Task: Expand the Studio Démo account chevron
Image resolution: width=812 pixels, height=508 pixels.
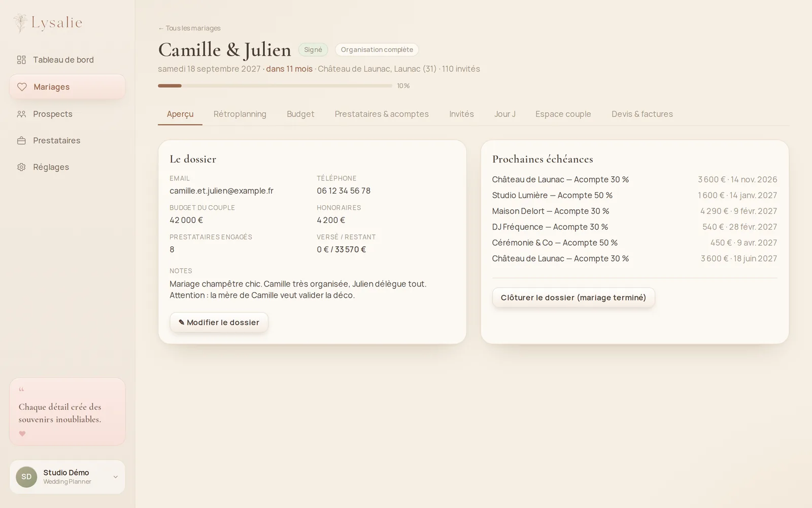Action: (x=115, y=477)
